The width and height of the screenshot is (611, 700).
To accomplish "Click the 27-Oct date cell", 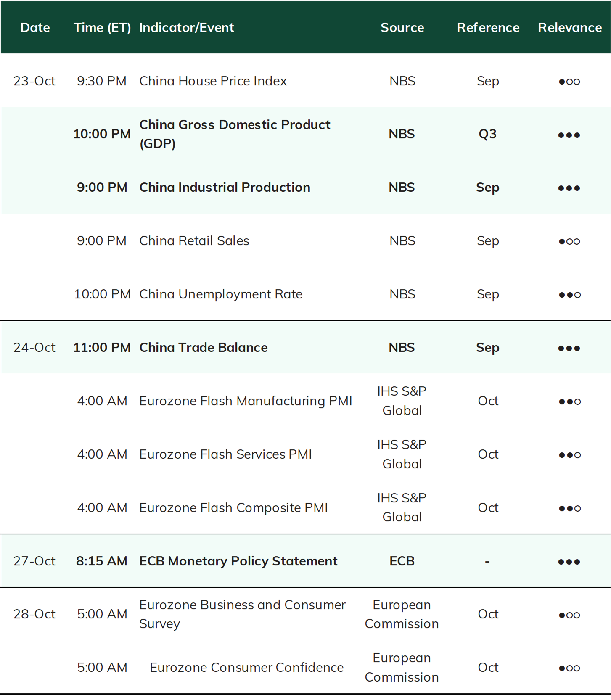I will coord(34,561).
